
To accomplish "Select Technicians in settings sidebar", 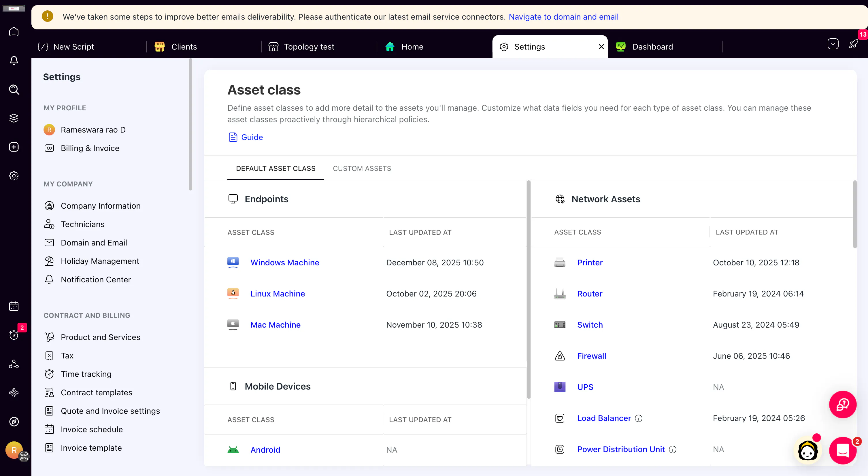I will pyautogui.click(x=82, y=224).
